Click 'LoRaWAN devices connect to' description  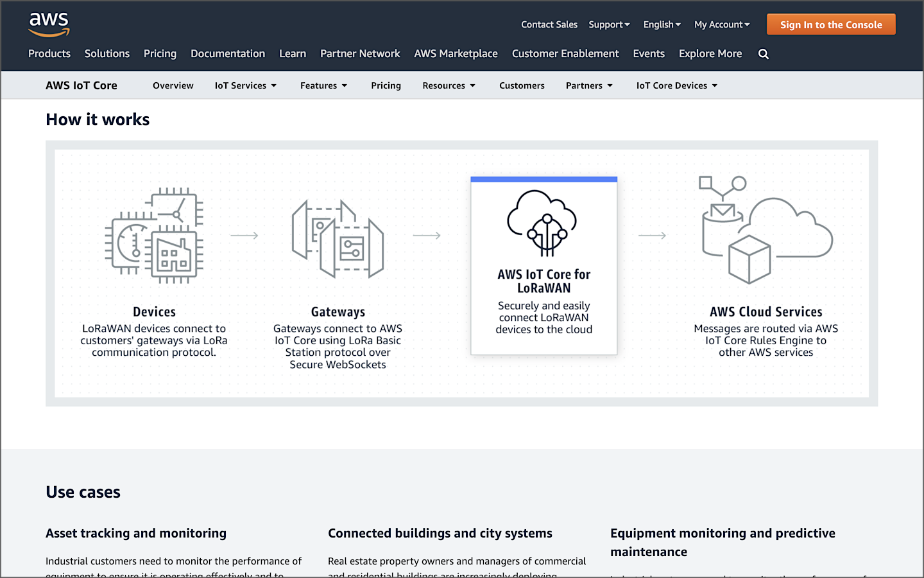154,340
